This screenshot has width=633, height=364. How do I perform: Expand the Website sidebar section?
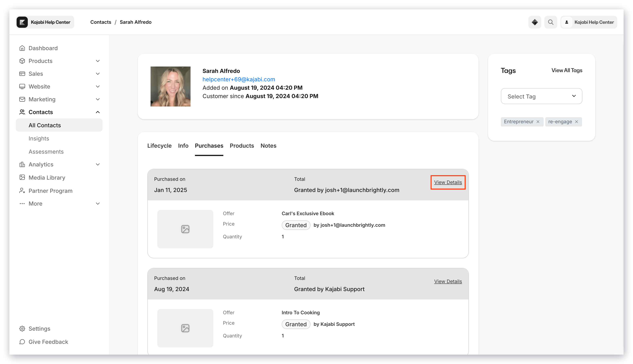pyautogui.click(x=98, y=86)
